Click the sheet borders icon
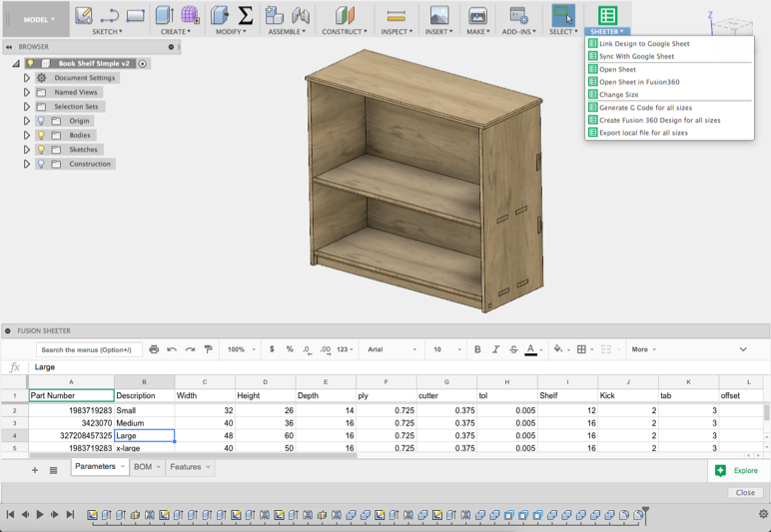The image size is (771, 532). (581, 349)
